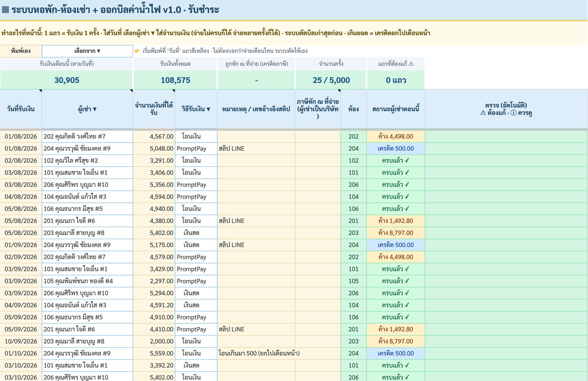Click 'ค้าง 4,498.00' status in the 01/08/2026 row

[x=396, y=136]
